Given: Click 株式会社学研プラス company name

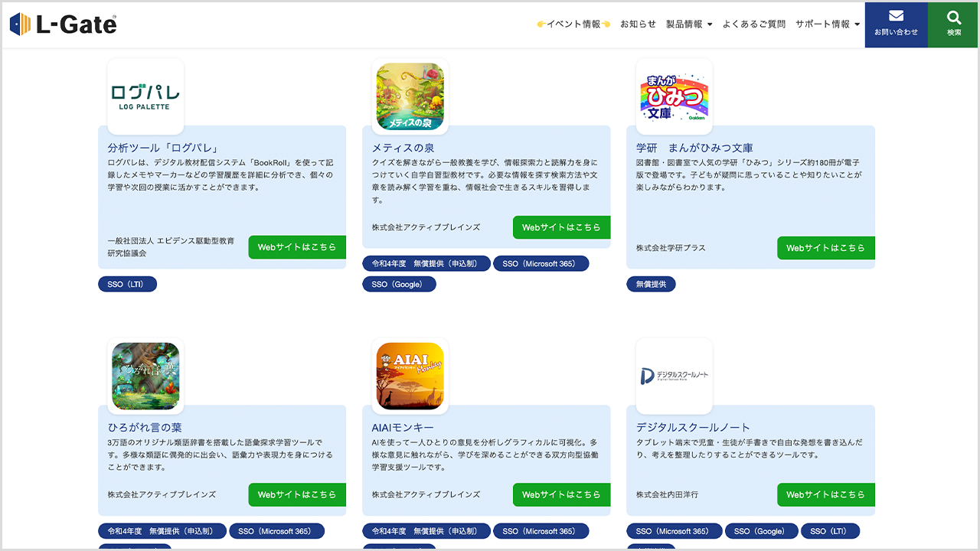Looking at the screenshot, I should (671, 248).
